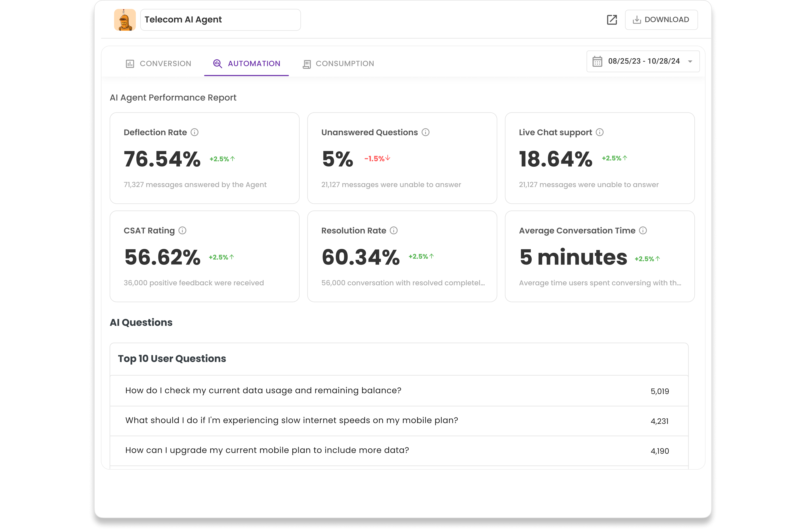
Task: Click info icon next to Deflection Rate
Action: click(x=194, y=132)
